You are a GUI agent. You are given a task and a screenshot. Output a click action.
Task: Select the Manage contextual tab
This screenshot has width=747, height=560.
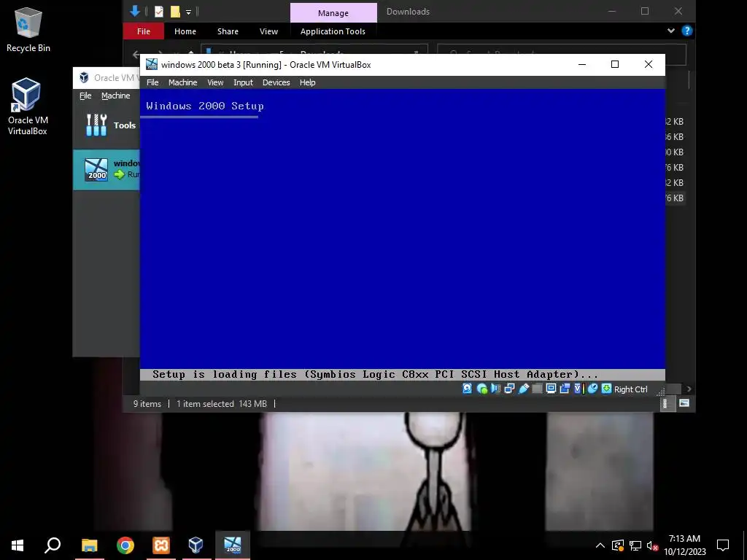click(333, 13)
